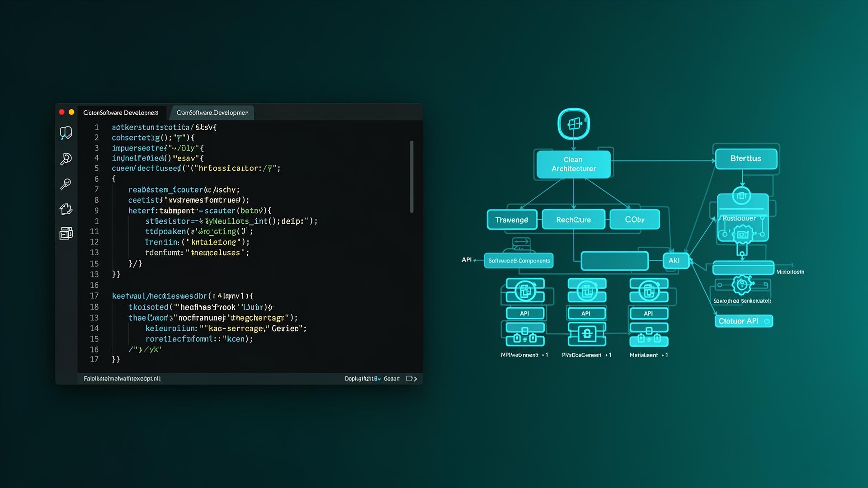Image resolution: width=868 pixels, height=488 pixels.
Task: Click the blank node left of Akl
Action: pos(614,261)
